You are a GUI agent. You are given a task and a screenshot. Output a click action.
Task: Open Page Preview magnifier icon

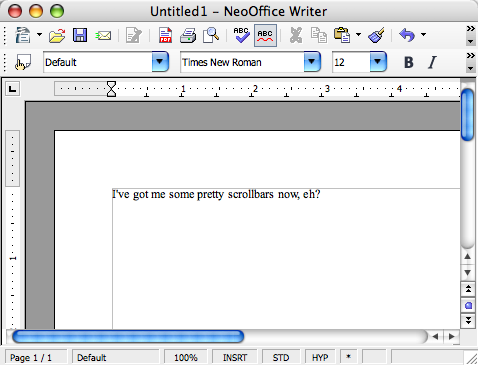(211, 35)
